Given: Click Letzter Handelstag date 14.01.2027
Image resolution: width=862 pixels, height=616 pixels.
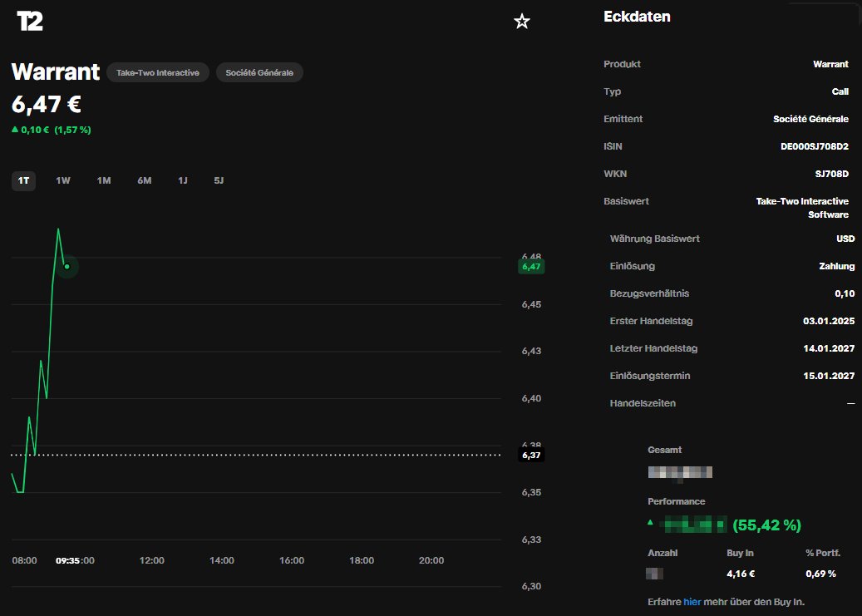Looking at the screenshot, I should tap(829, 348).
